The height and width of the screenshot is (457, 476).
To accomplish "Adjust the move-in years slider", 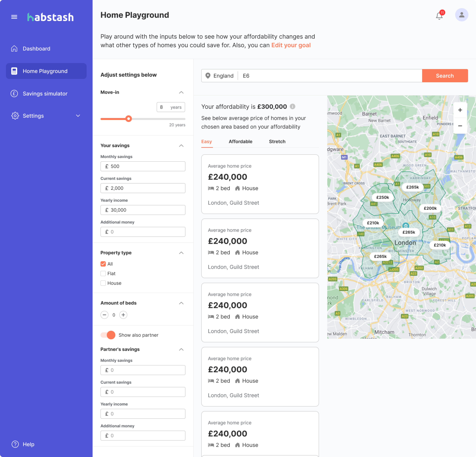I will point(129,119).
